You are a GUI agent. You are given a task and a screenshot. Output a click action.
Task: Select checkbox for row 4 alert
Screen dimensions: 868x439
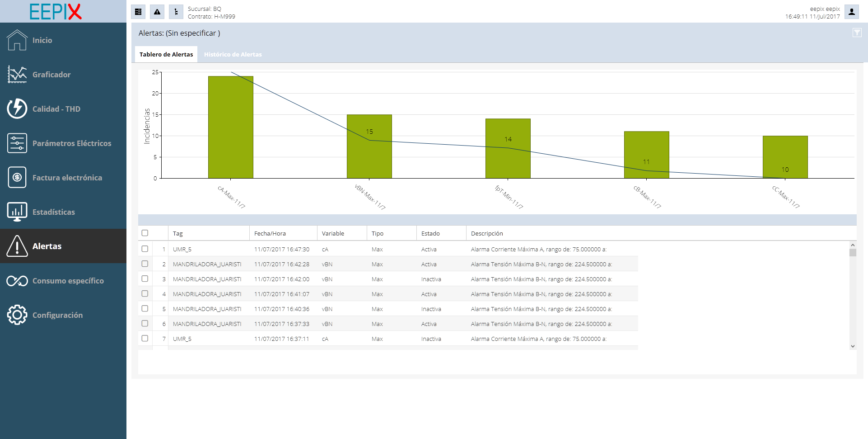145,293
